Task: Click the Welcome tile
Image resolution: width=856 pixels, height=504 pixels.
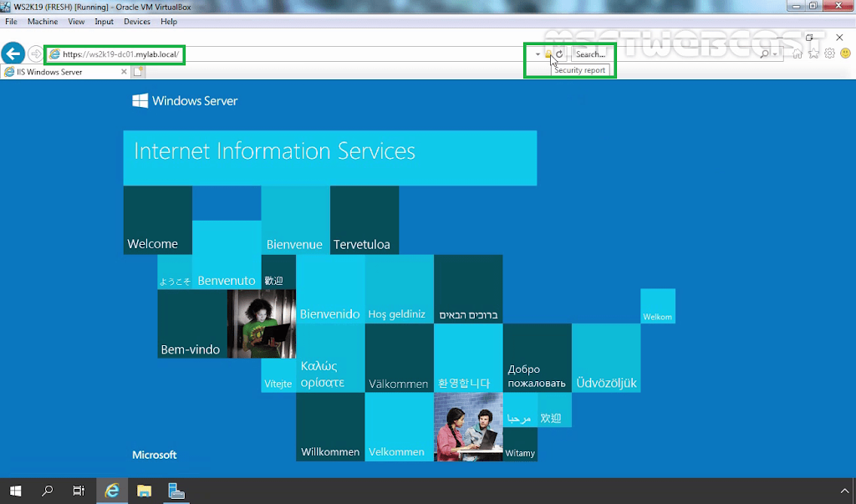Action: (x=158, y=220)
